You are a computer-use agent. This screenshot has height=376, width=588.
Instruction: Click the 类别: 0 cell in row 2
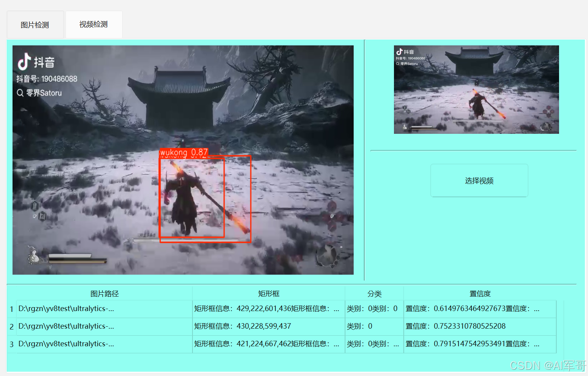click(374, 327)
